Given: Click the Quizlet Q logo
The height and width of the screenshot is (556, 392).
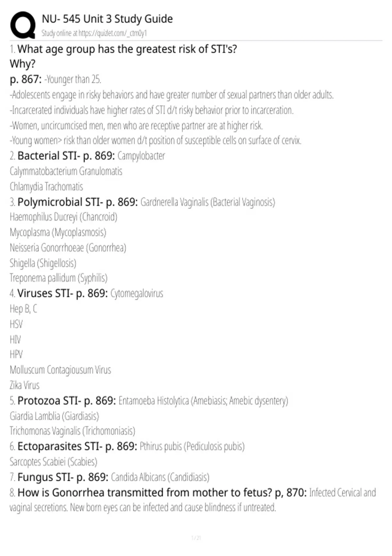Looking at the screenshot, I should tap(23, 25).
